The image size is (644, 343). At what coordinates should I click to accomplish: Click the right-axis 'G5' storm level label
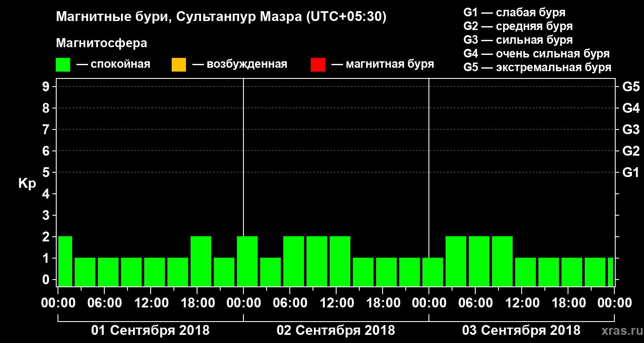pos(631,87)
